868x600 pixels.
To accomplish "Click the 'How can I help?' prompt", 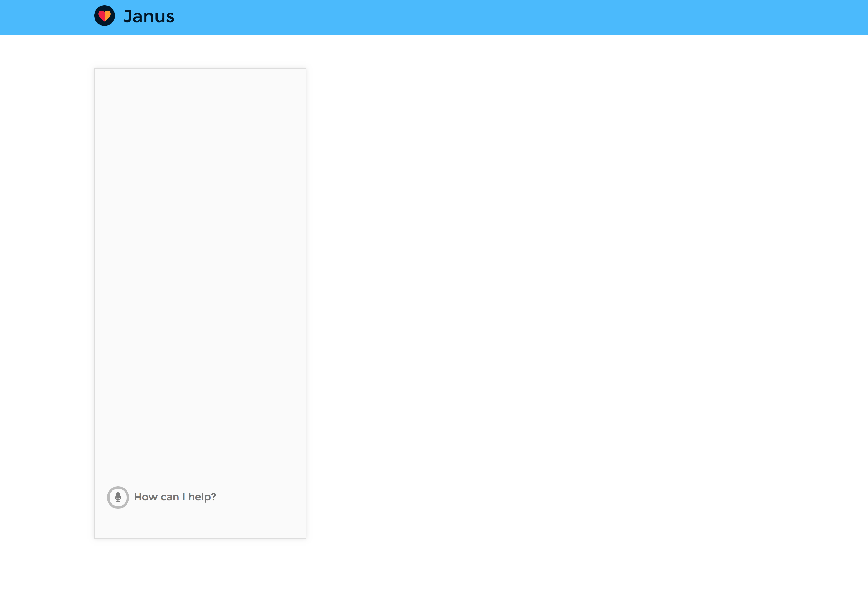I will coord(175,497).
